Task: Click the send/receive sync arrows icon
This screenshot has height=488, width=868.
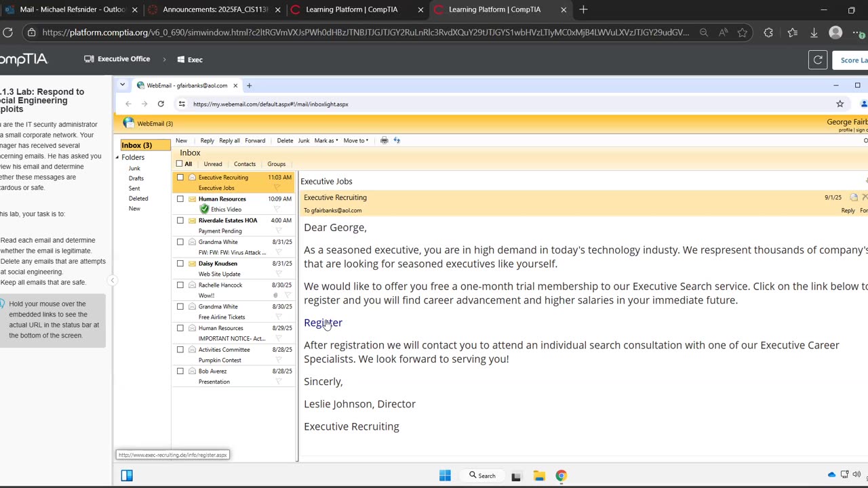Action: pos(397,140)
